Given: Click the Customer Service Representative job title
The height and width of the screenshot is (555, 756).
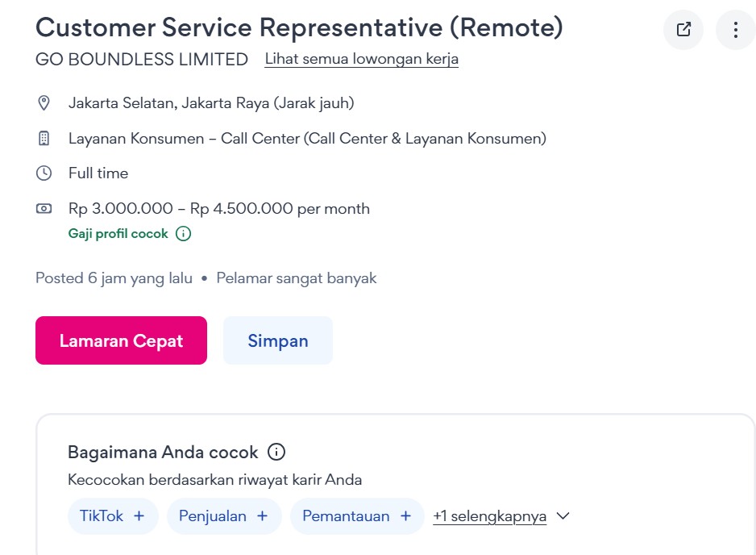Looking at the screenshot, I should [x=299, y=27].
